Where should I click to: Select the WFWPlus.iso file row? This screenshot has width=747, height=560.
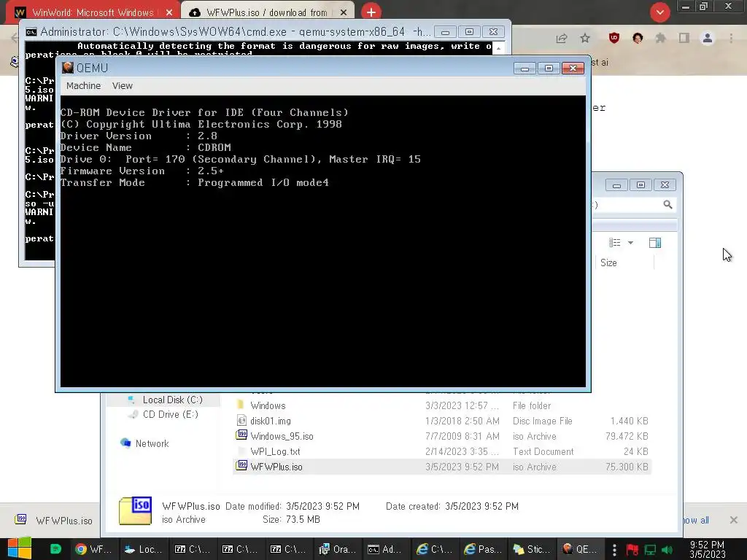point(442,467)
